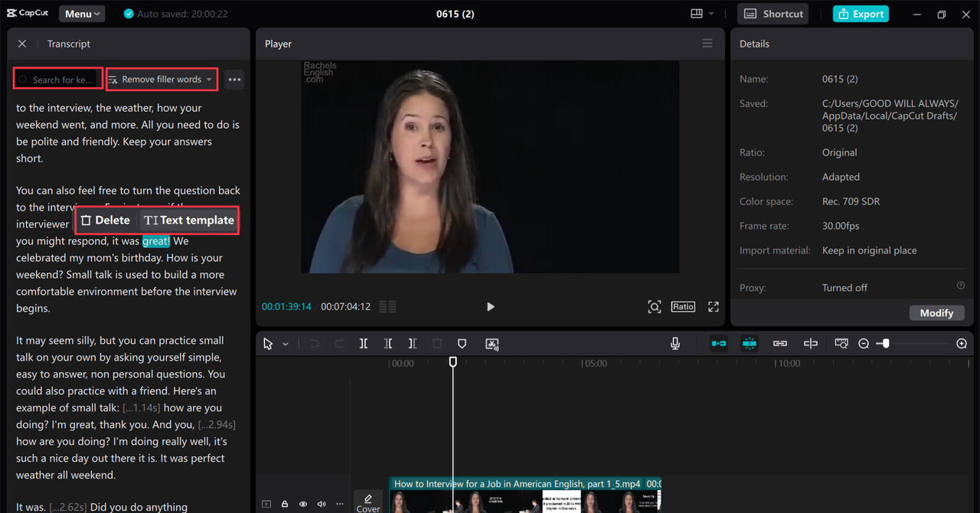Click the Auto saved status indicator

(x=175, y=14)
